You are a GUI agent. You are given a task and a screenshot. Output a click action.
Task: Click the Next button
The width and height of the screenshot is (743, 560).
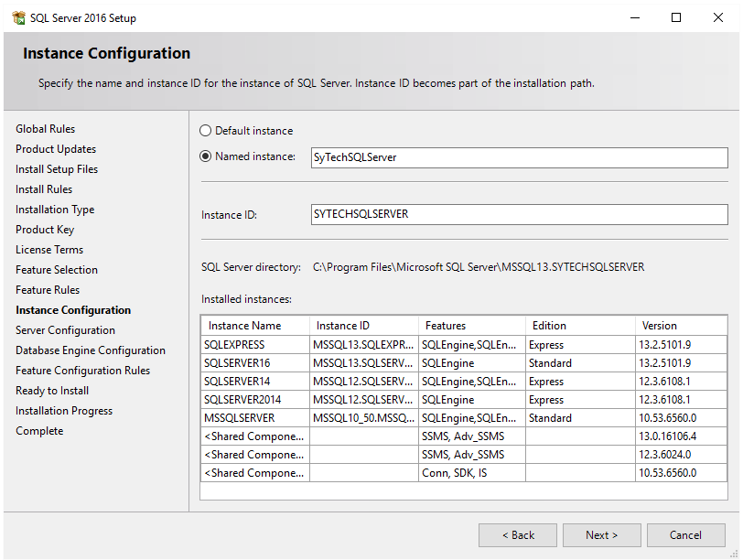pyautogui.click(x=602, y=535)
